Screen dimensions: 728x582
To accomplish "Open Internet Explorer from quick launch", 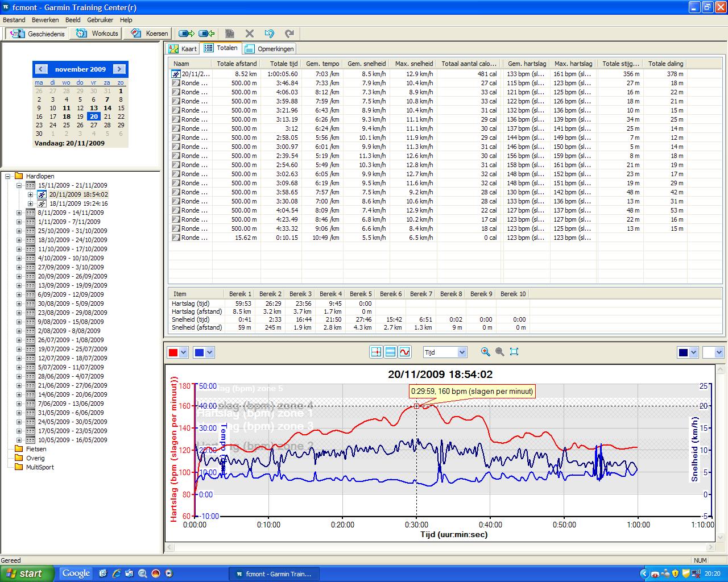I will click(x=116, y=573).
